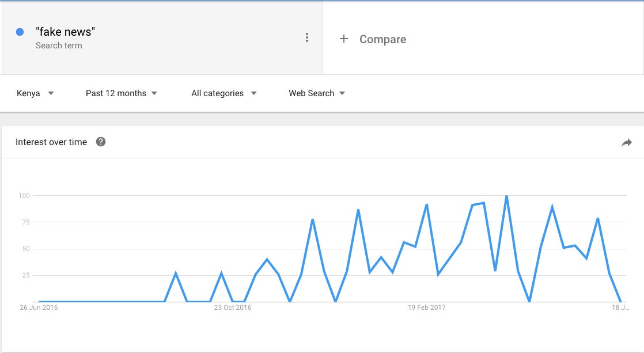Click the 23 Oct 2016 axis date label
The height and width of the screenshot is (353, 644).
[x=233, y=308]
